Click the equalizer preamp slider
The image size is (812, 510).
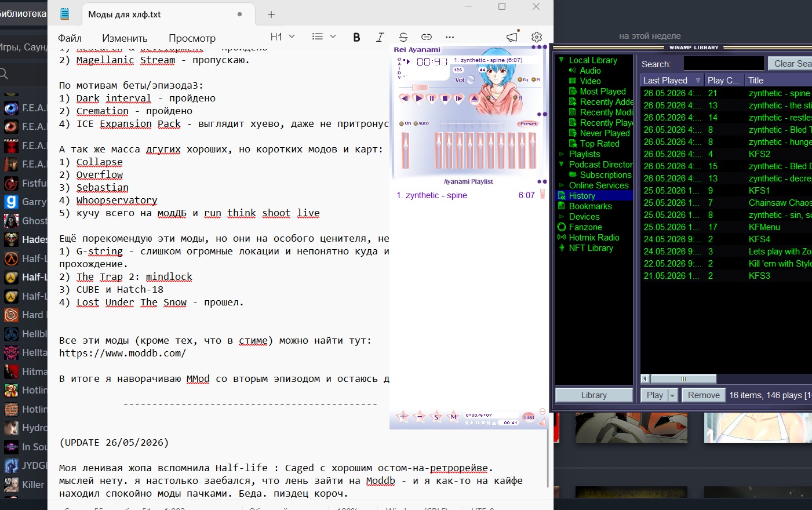405,151
